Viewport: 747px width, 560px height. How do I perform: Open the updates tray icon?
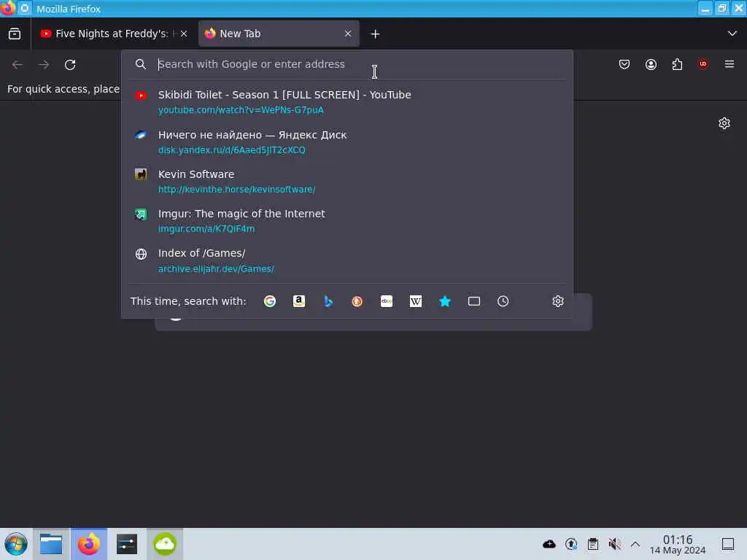click(x=570, y=544)
